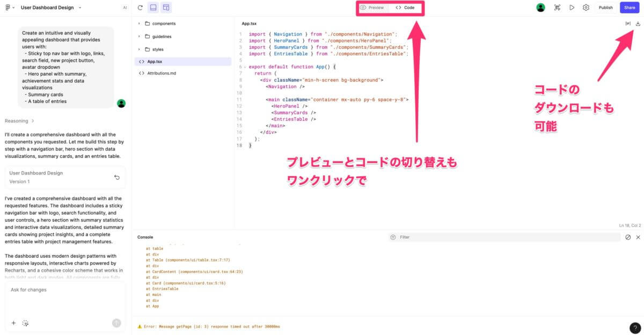644x335 pixels.
Task: Click the play icon in the top bar
Action: (x=572, y=8)
